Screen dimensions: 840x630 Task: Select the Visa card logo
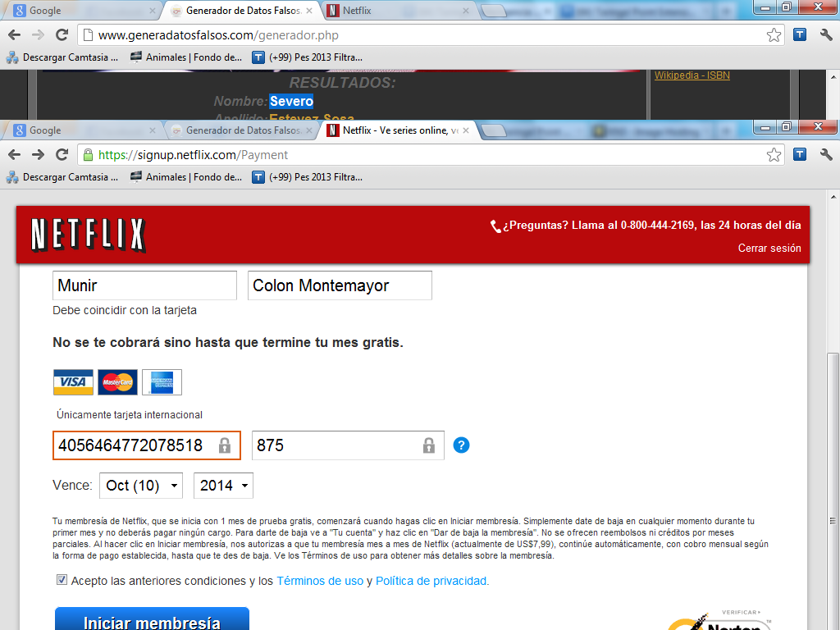pos(73,382)
